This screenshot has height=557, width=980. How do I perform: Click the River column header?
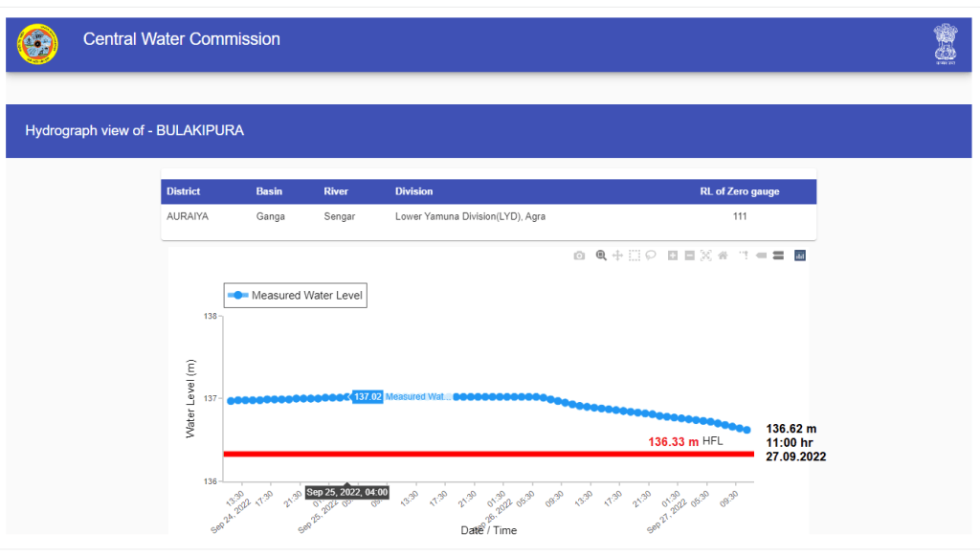tap(336, 191)
